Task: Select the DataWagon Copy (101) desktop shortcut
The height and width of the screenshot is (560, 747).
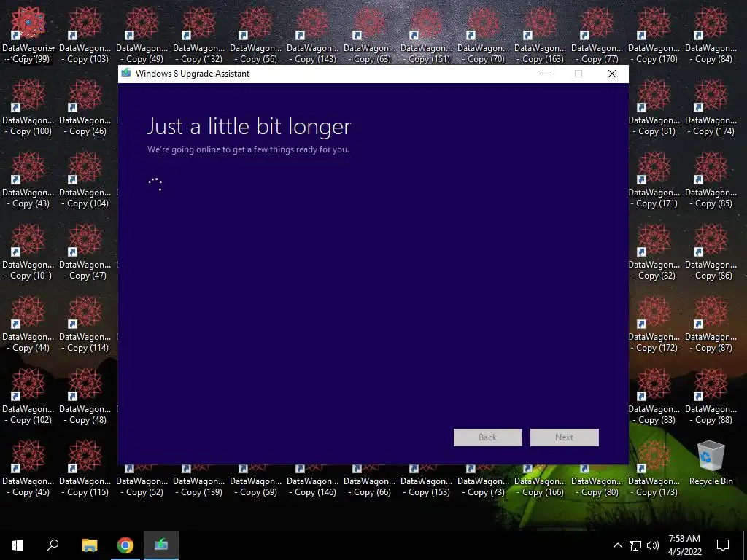Action: [x=28, y=252]
